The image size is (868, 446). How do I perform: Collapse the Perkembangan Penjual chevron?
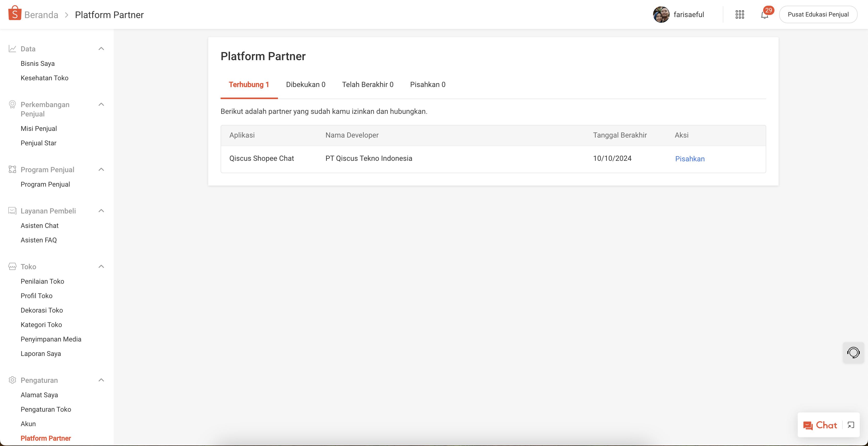101,104
